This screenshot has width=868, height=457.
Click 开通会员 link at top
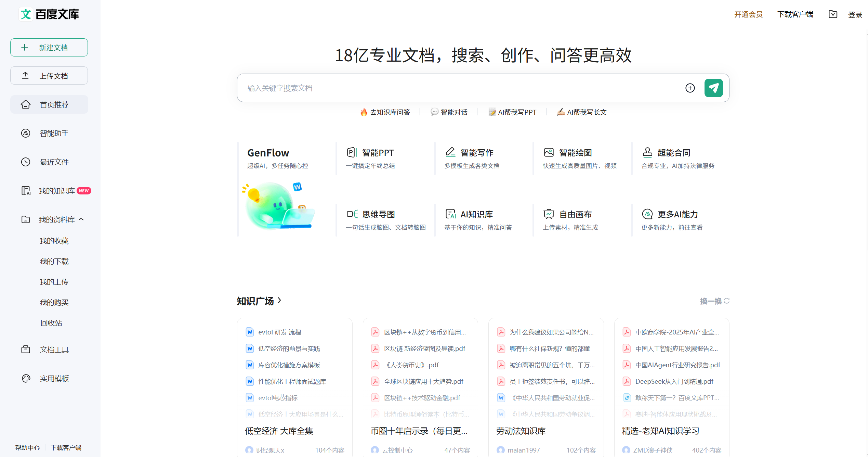tap(748, 14)
